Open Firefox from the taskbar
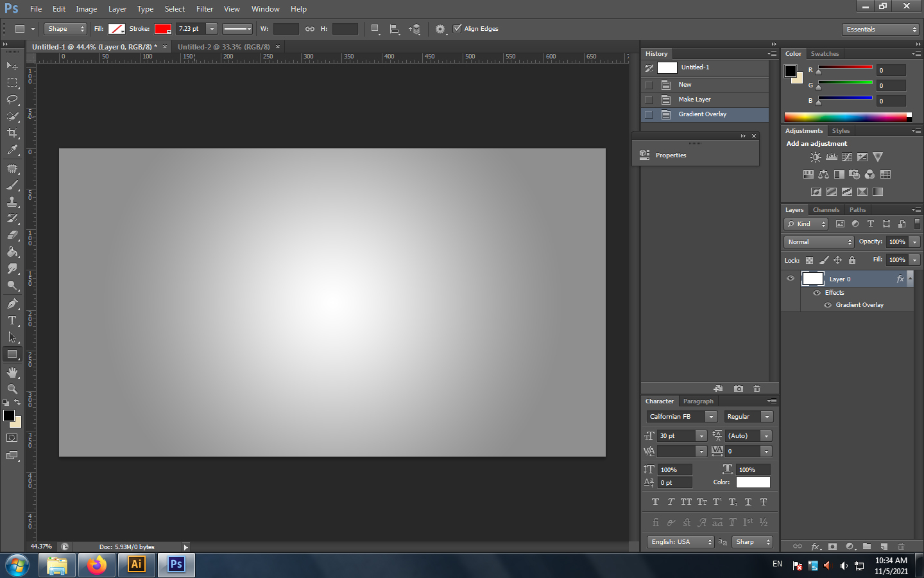The image size is (924, 578). click(97, 565)
